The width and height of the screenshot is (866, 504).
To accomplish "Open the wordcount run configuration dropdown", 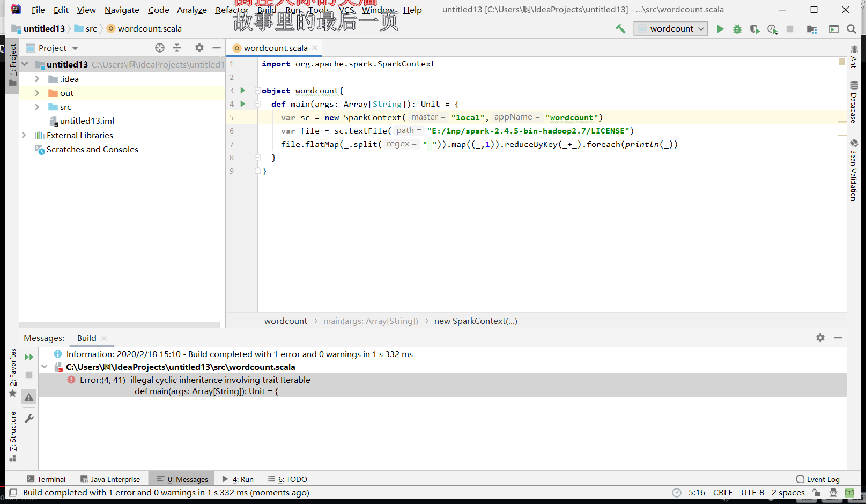I will click(670, 29).
